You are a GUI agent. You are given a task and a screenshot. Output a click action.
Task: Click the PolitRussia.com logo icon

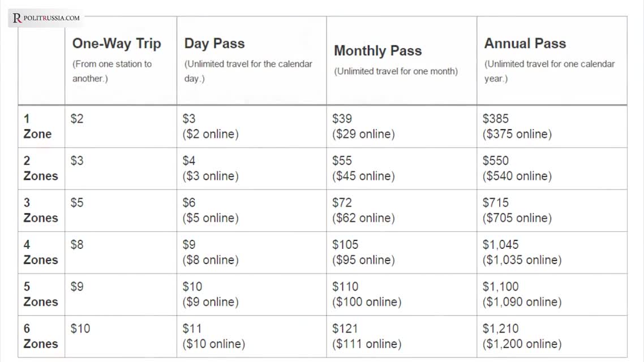point(17,18)
